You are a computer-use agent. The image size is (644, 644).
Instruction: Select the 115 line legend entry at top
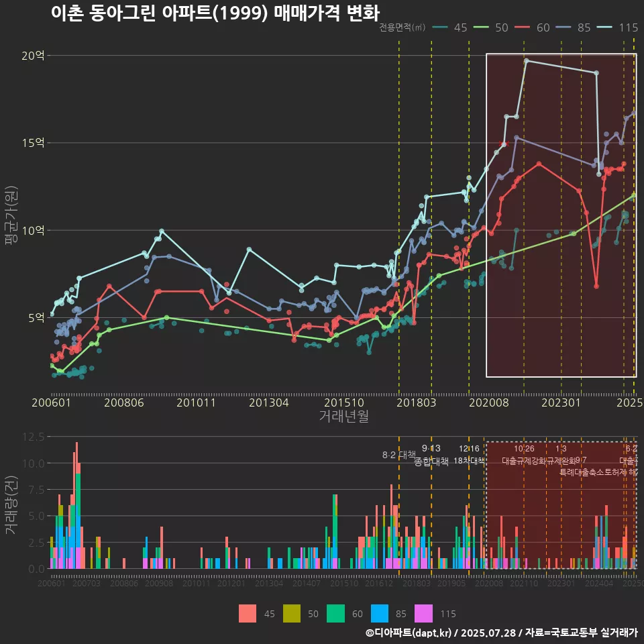coord(618,28)
